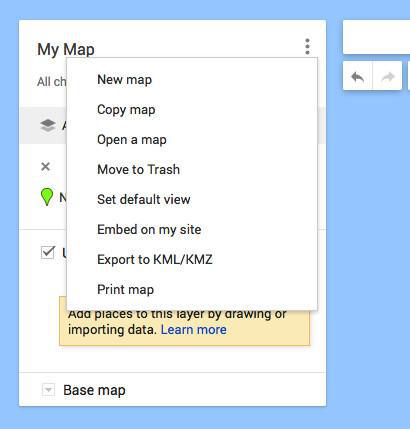
Task: Click the redo arrow button
Action: point(387,76)
